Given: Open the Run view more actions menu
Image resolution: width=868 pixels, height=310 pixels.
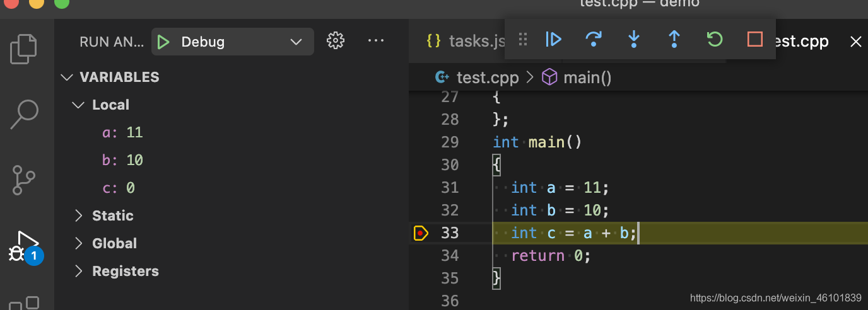Looking at the screenshot, I should 376,41.
